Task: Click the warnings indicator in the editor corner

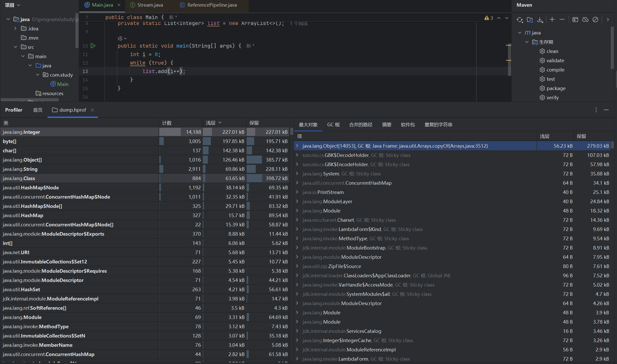Action: pos(489,18)
